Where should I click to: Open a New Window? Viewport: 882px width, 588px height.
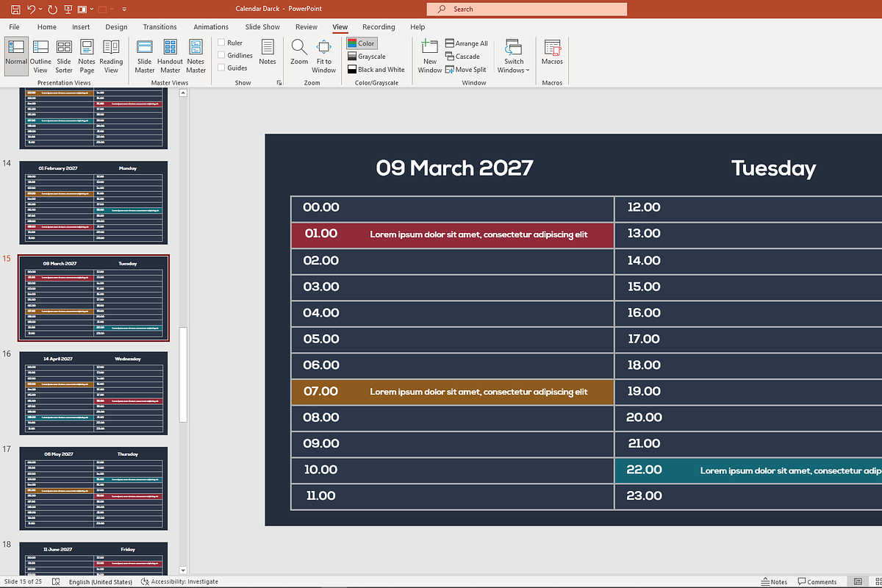[430, 56]
